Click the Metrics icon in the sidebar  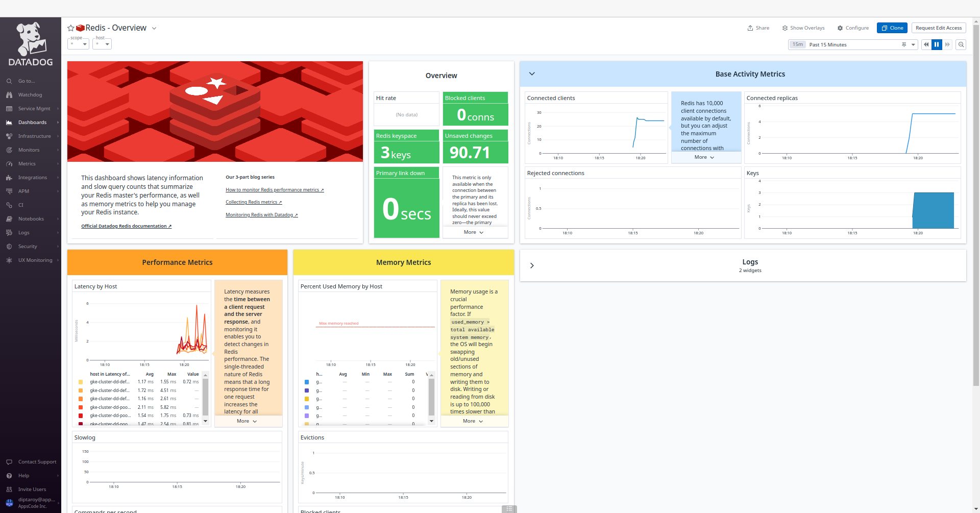(9, 163)
